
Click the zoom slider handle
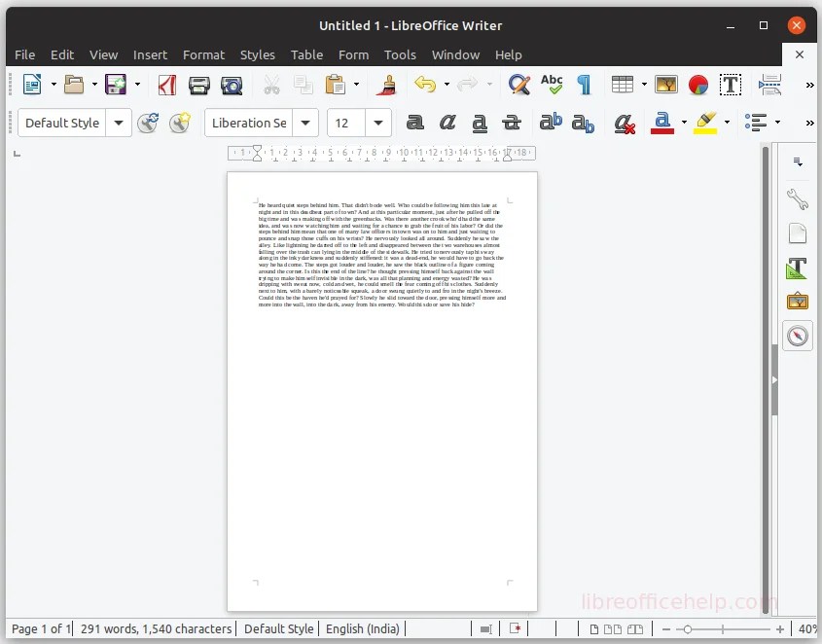point(688,628)
